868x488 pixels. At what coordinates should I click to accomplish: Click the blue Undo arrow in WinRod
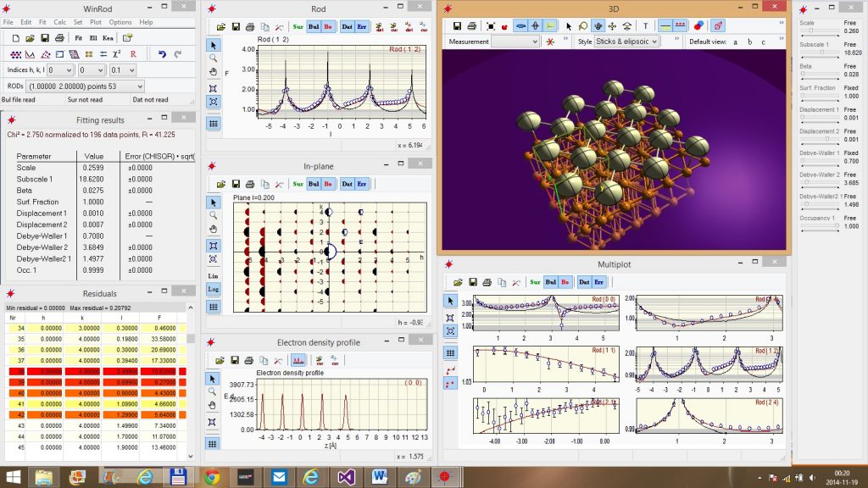pos(162,54)
